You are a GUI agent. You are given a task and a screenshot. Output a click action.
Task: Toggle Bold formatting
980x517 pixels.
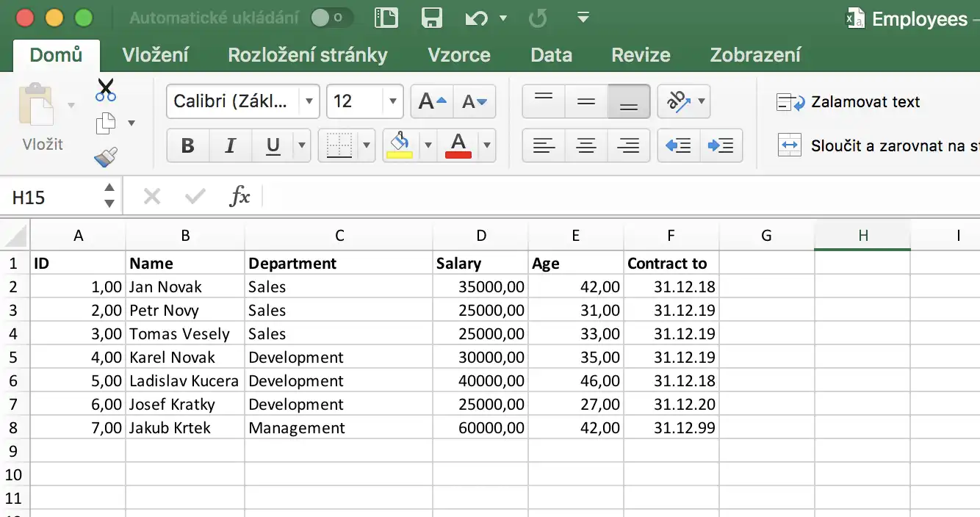tap(187, 145)
